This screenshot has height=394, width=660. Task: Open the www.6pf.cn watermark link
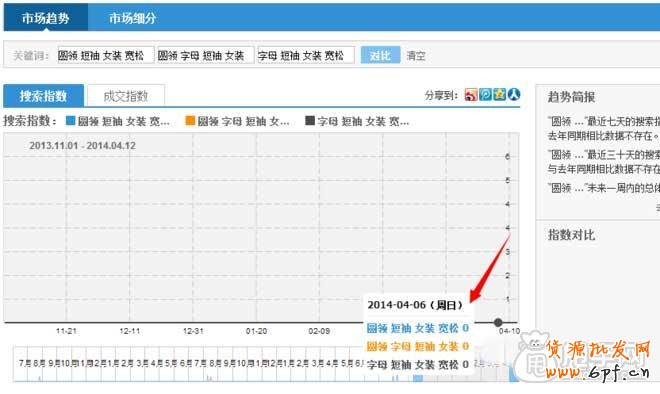click(597, 372)
